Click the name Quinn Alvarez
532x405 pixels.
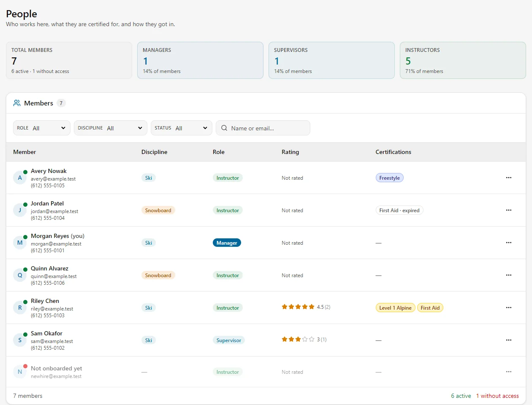pyautogui.click(x=49, y=268)
